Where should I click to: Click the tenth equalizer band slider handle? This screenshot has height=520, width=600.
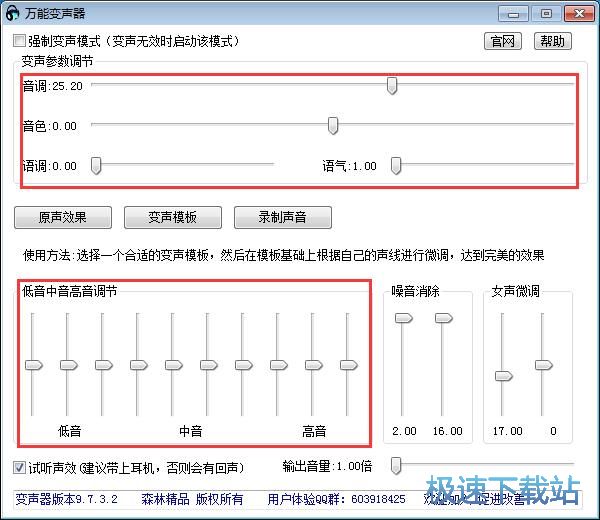coord(349,365)
